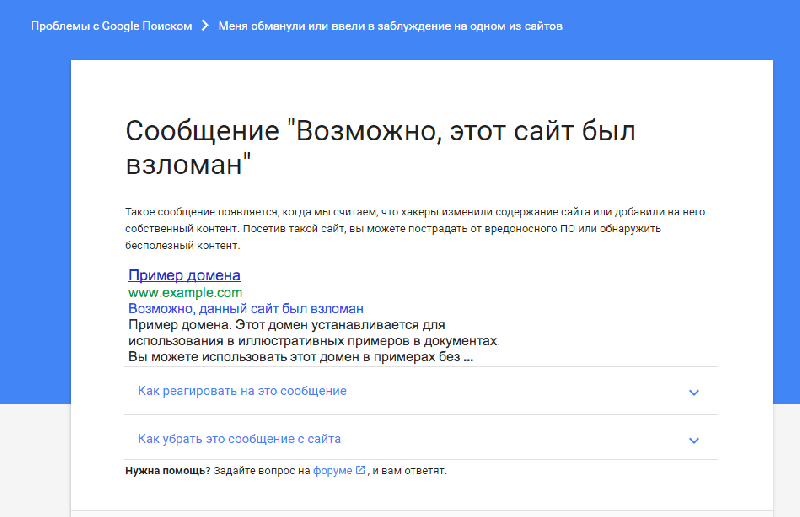Click the breadcrumb separator arrow icon
Viewport: 800px width, 517px height.
tap(204, 25)
